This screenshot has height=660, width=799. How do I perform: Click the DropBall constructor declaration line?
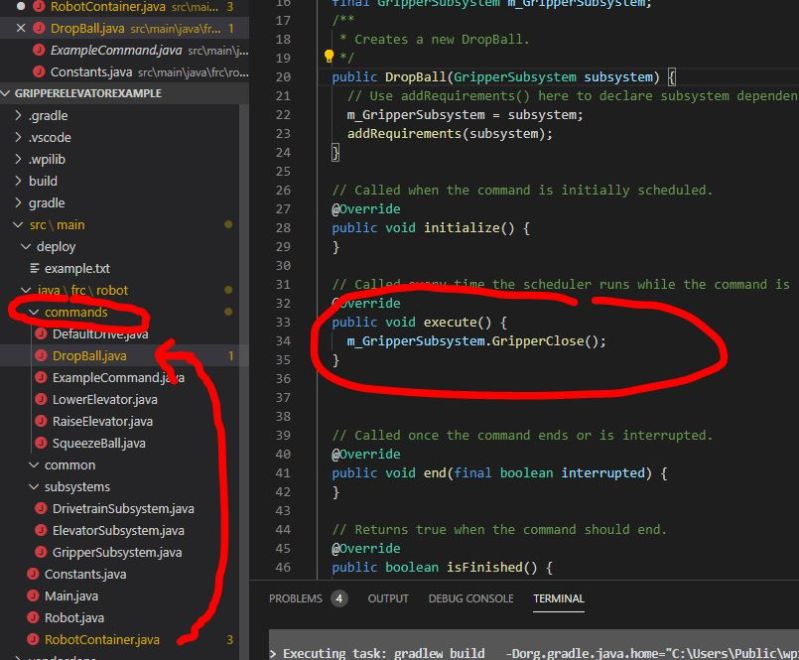[x=503, y=77]
